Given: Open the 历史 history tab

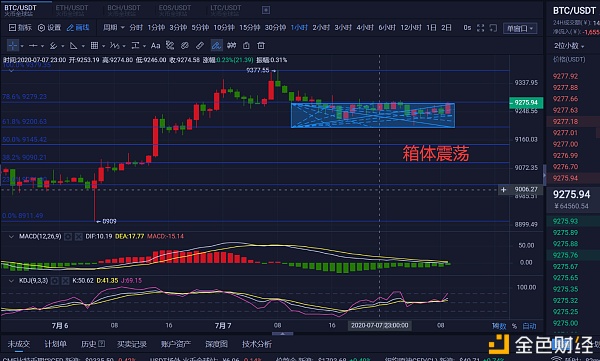Looking at the screenshot, I should pos(93,344).
